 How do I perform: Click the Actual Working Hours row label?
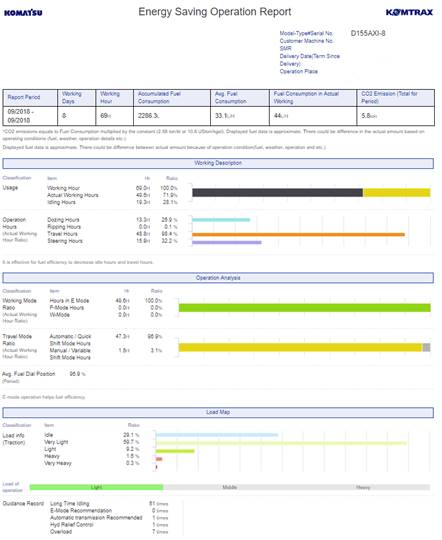pos(73,195)
